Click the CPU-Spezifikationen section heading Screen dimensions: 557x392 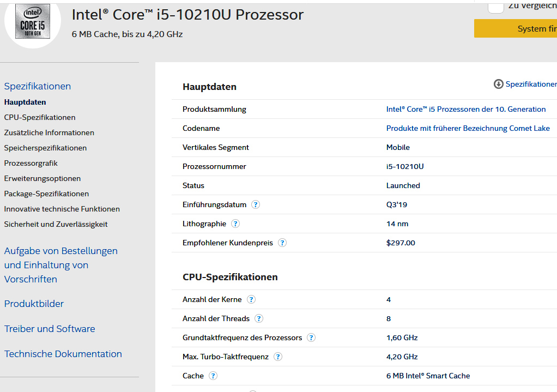tap(230, 277)
